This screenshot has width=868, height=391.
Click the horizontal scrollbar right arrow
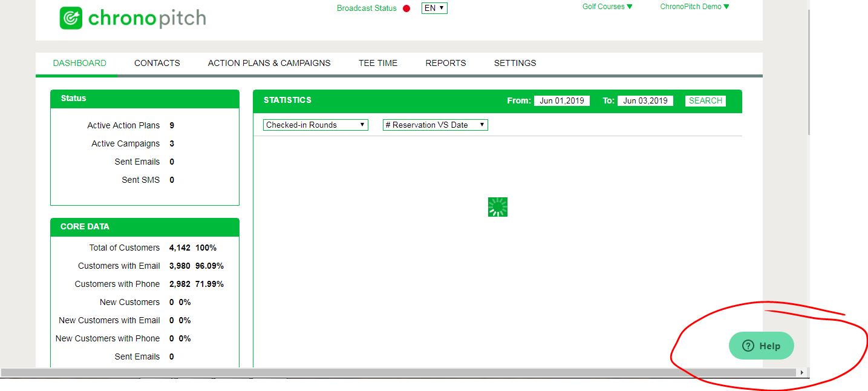click(x=802, y=373)
